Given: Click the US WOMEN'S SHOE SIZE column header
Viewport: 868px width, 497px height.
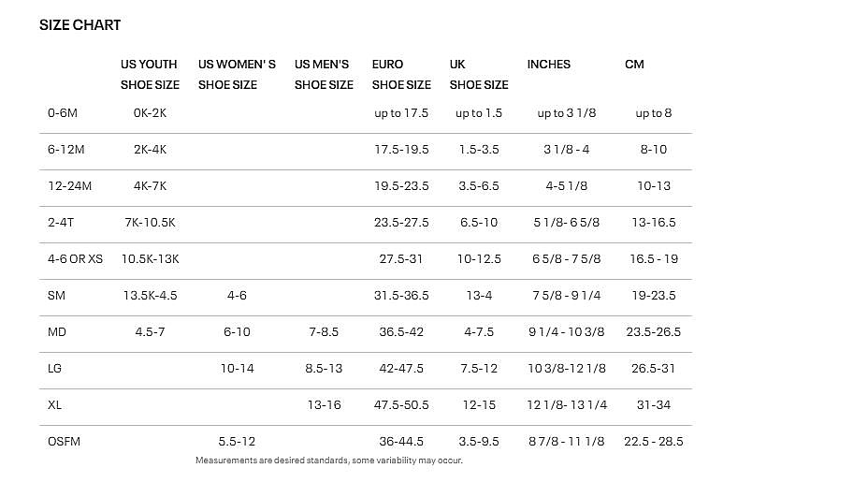Looking at the screenshot, I should [x=237, y=75].
